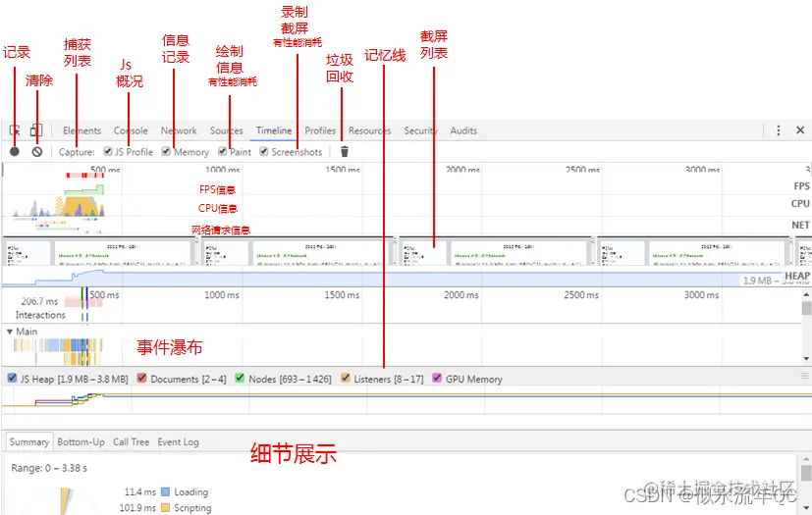Click first screenshot thumbnail in filmstrip
This screenshot has width=812, height=515.
tap(99, 252)
